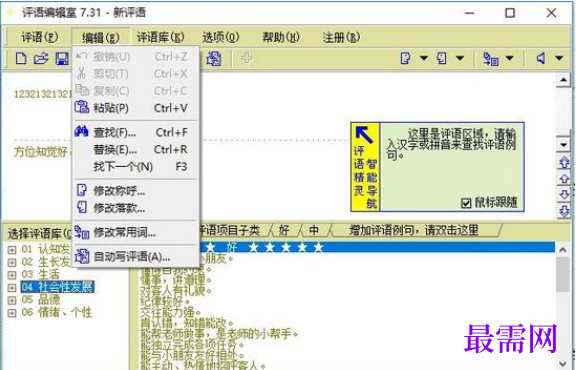Select the phrase 能独立完成各项任务。

pyautogui.click(x=192, y=345)
